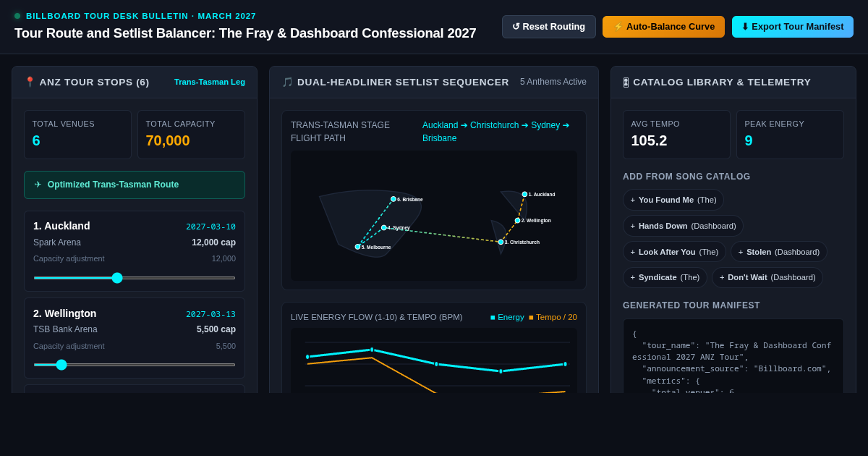
Task: Run Auto-Balance Curve
Action: 663,27
